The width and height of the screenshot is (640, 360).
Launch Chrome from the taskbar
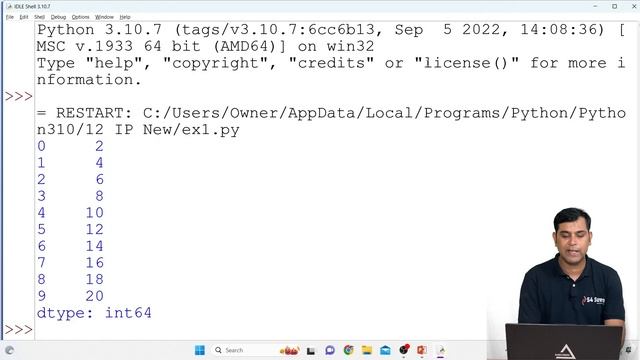coord(349,350)
